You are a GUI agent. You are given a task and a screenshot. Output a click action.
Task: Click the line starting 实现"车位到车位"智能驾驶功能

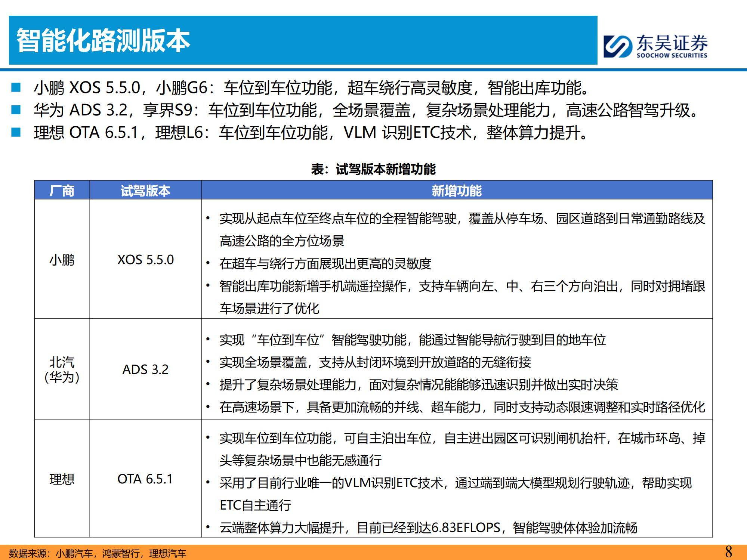point(413,340)
